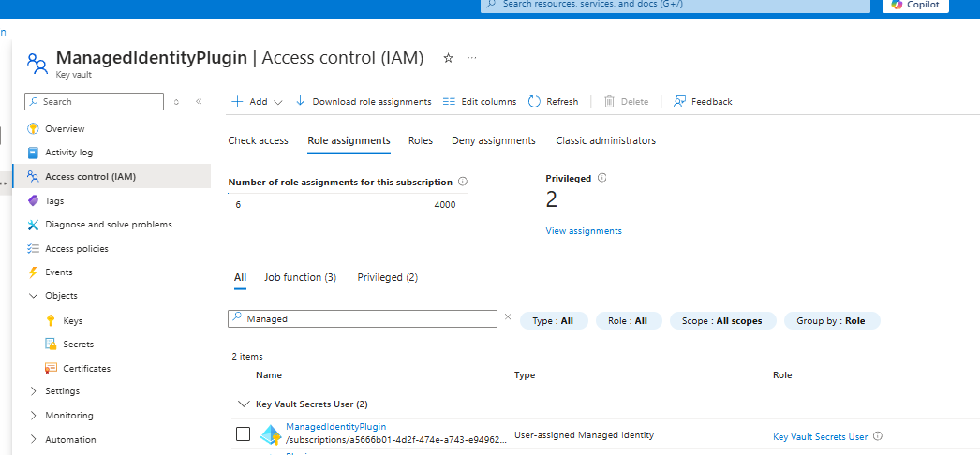Image resolution: width=980 pixels, height=455 pixels.
Task: Click the sidebar Search box
Action: [94, 102]
